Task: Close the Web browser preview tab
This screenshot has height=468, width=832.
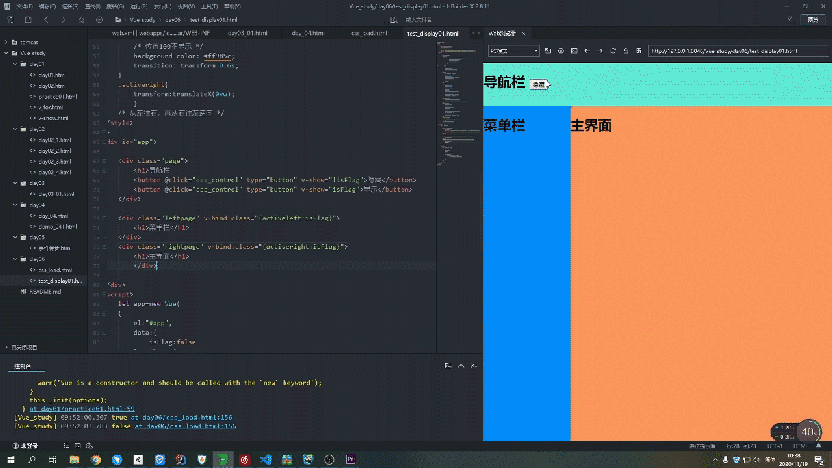Action: pyautogui.click(x=523, y=33)
